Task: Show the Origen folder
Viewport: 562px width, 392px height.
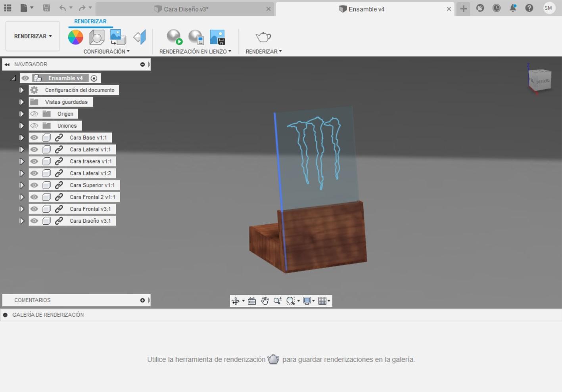Action: click(x=35, y=114)
